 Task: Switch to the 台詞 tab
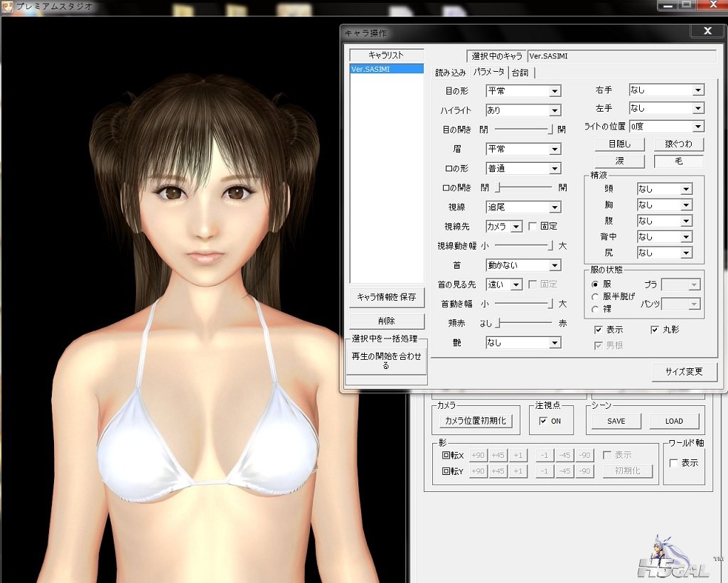(x=520, y=73)
